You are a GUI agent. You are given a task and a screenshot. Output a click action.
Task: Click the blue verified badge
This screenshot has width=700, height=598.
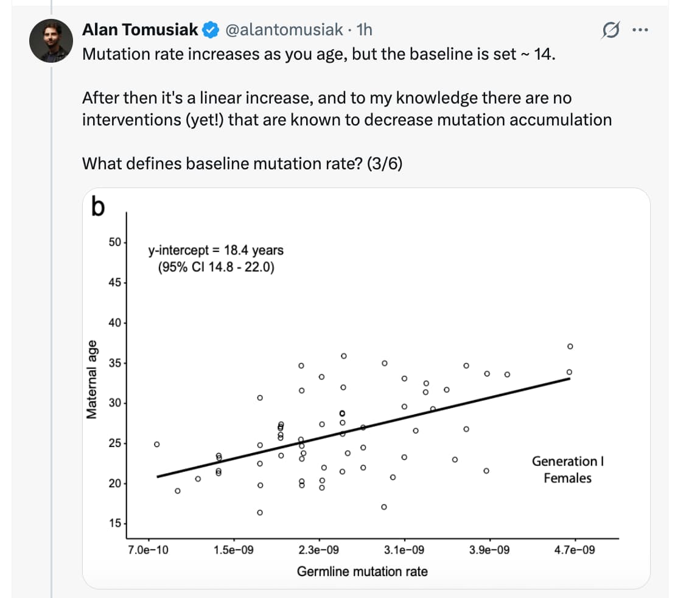pyautogui.click(x=211, y=29)
